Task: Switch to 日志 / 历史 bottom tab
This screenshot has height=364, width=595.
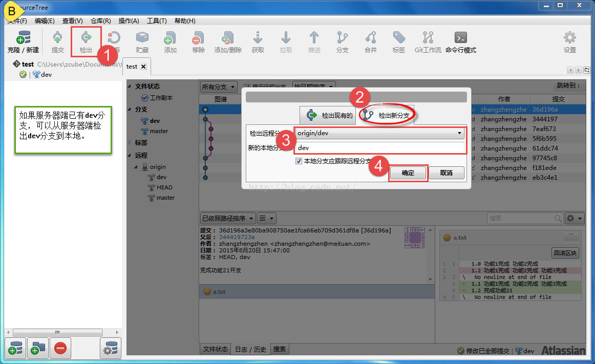Action: coord(250,349)
